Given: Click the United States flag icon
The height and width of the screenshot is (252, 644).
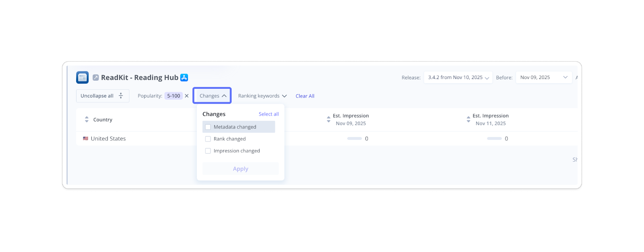Looking at the screenshot, I should tap(86, 139).
